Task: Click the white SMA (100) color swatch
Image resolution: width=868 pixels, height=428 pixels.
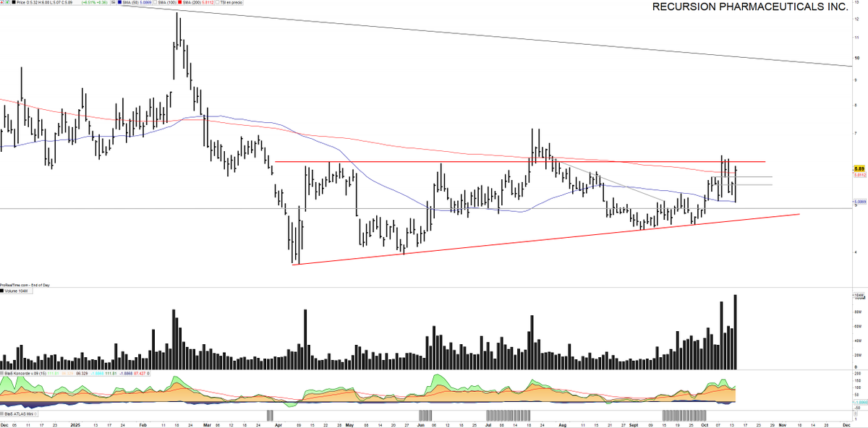Action: point(156,2)
